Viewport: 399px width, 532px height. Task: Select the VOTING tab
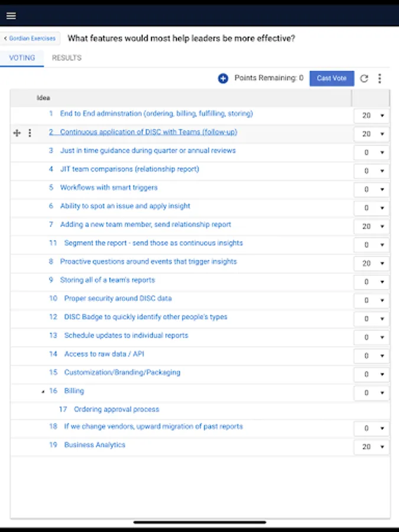click(22, 58)
